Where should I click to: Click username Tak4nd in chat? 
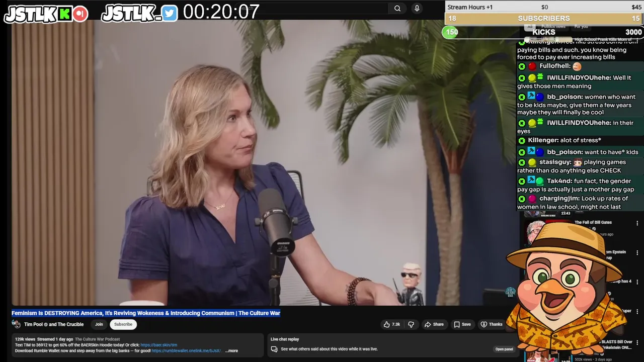click(x=559, y=181)
